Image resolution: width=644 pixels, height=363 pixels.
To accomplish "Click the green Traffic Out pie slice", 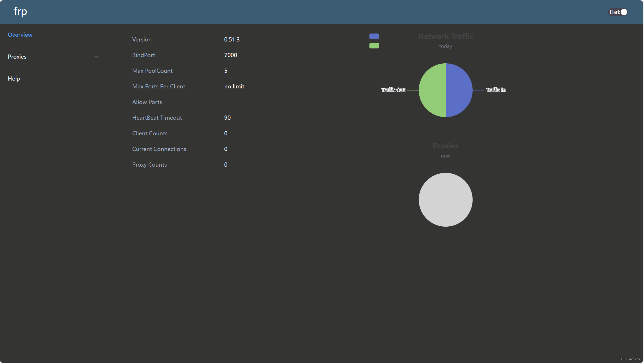I will tap(432, 90).
